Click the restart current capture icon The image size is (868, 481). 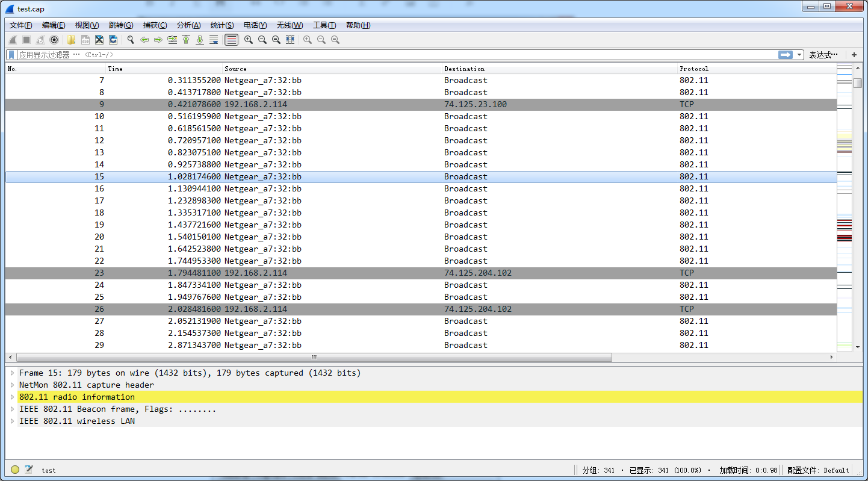pyautogui.click(x=41, y=40)
